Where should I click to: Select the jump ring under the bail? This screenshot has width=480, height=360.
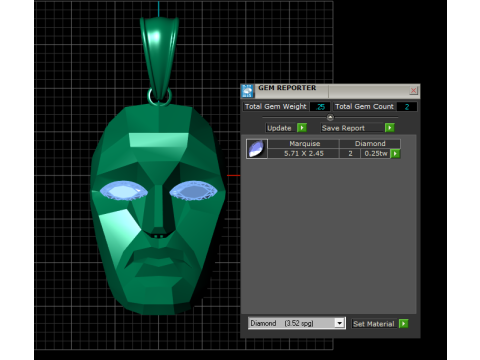159,97
